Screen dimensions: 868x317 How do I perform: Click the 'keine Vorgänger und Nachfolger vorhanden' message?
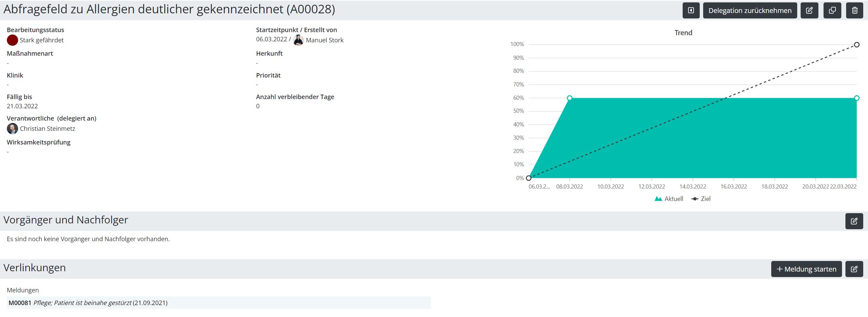point(88,239)
